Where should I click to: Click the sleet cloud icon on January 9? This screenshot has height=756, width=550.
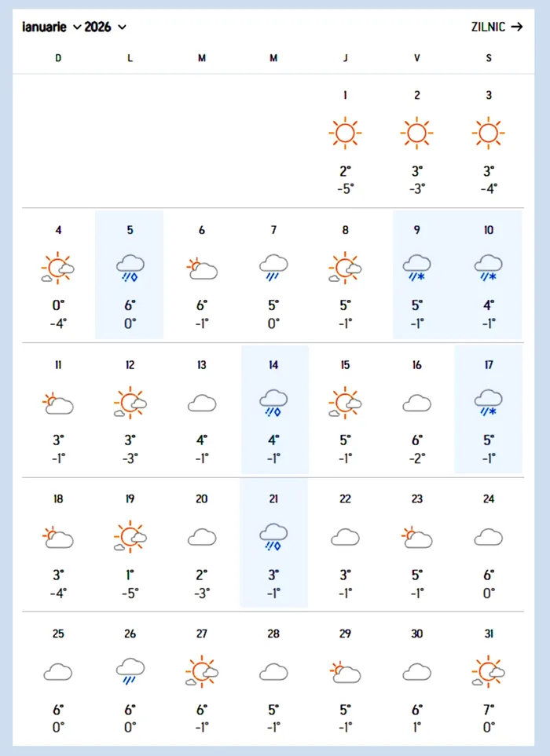(x=416, y=268)
